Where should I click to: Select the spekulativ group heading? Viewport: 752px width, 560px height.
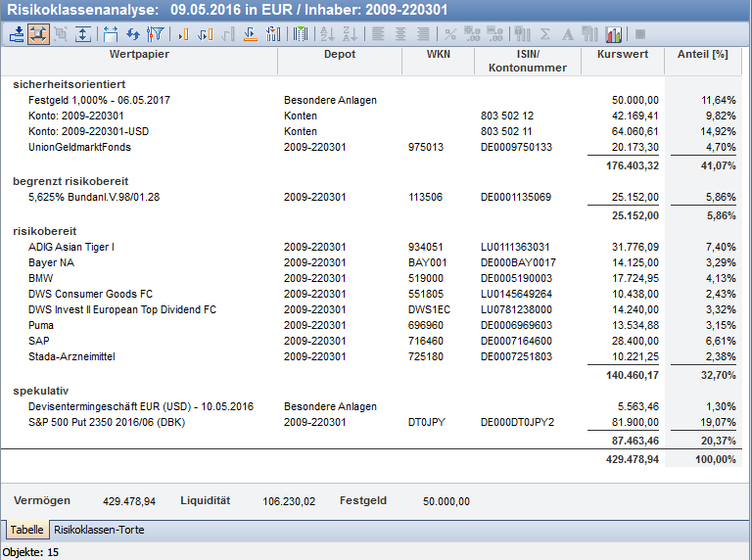click(40, 392)
